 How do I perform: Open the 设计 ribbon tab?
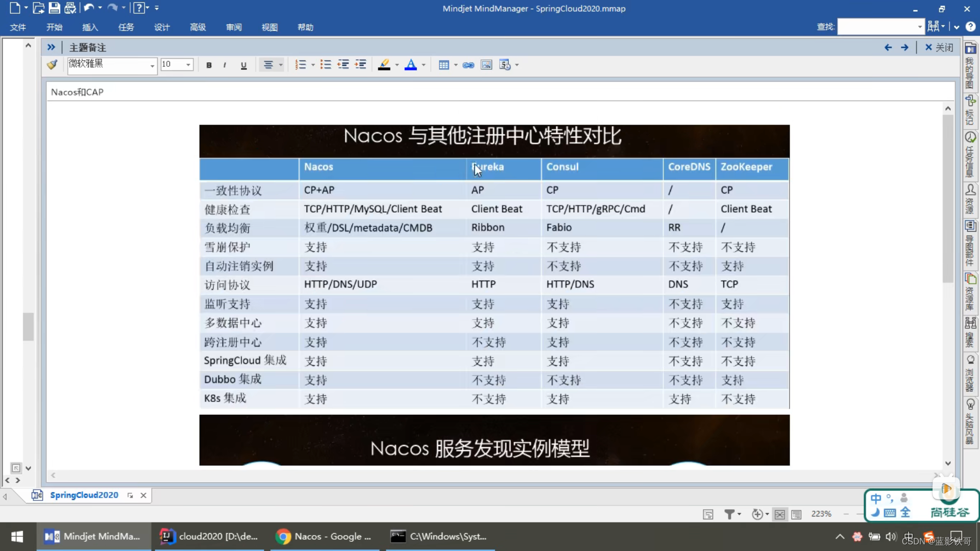[x=162, y=27]
